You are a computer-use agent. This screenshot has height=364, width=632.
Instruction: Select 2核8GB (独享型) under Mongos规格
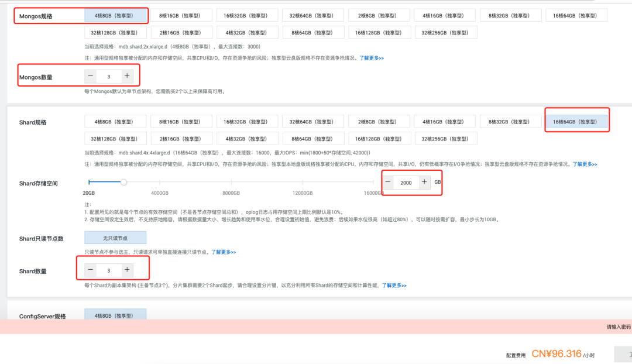(x=379, y=16)
